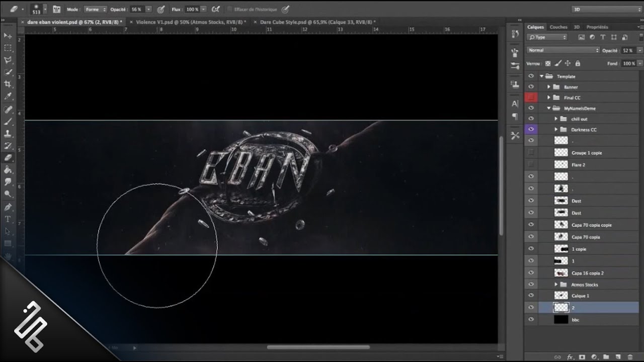Expand the chill out group
Screen dimensions: 644x362
(x=556, y=119)
